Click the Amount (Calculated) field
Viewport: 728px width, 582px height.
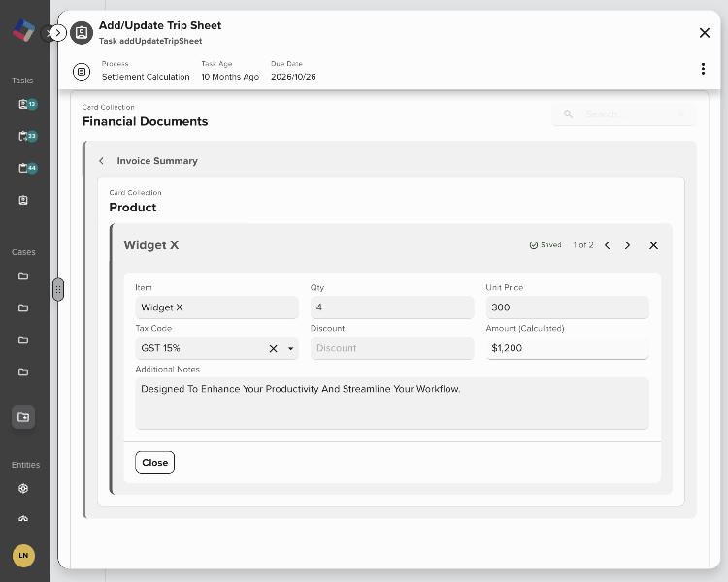[x=568, y=348]
